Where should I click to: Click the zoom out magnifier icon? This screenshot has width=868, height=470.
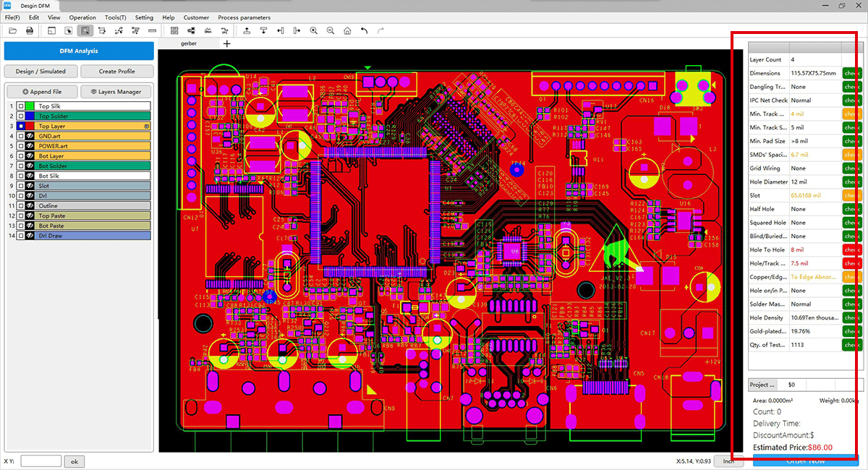[x=331, y=31]
